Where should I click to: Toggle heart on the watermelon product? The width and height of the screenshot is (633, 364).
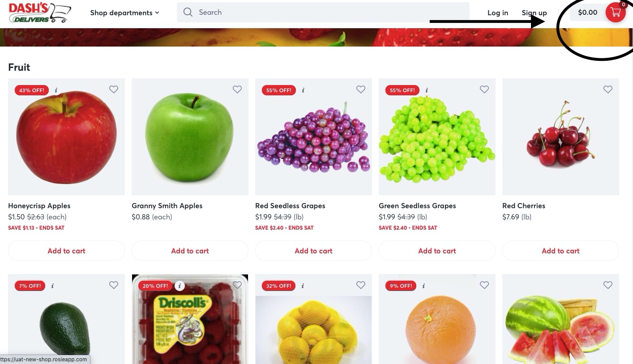(x=608, y=285)
